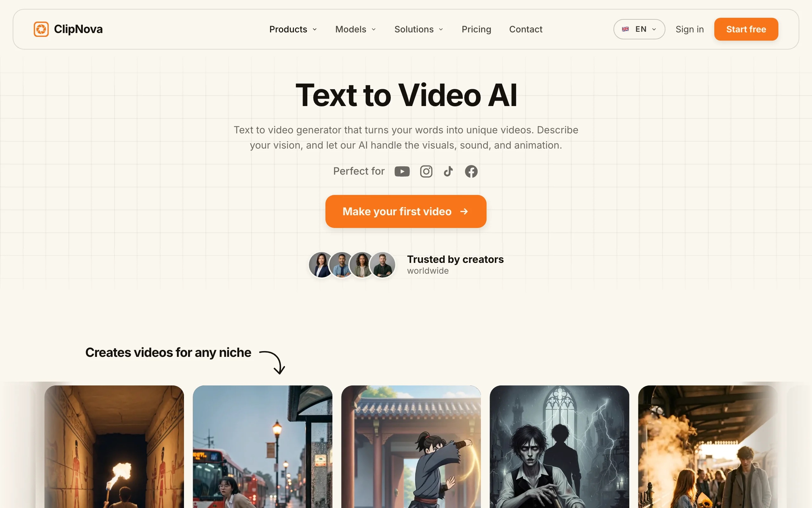812x508 pixels.
Task: Click the language selector chevron
Action: [654, 30]
